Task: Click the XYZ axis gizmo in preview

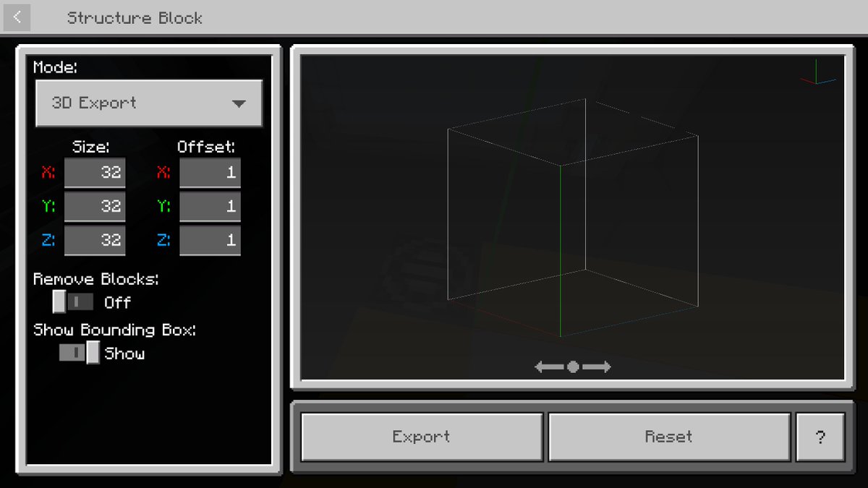Action: click(x=818, y=72)
